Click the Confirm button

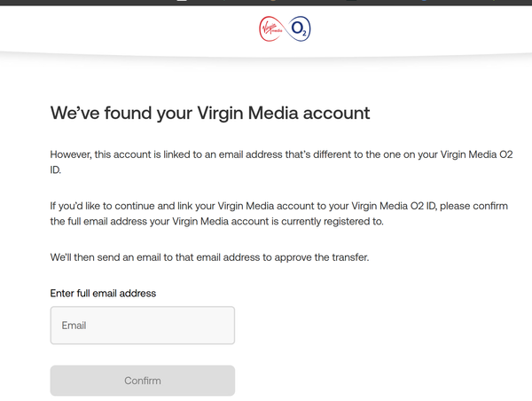coord(143,381)
